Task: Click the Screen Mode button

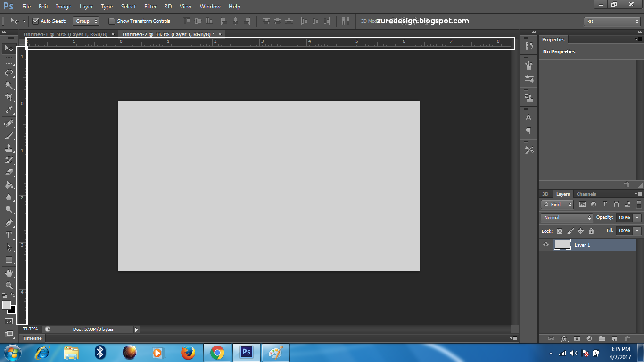Action: [x=8, y=334]
